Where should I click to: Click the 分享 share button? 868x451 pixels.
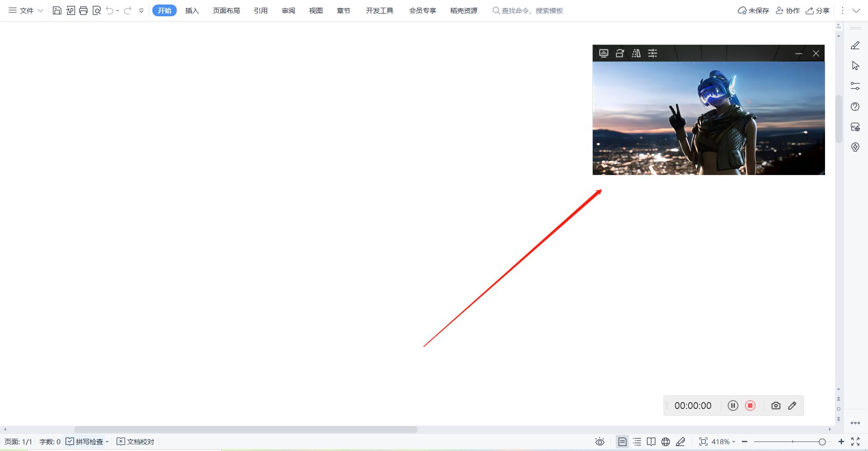(x=817, y=10)
